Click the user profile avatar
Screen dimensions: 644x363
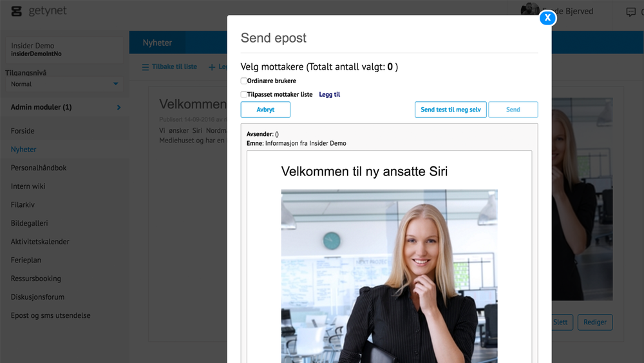pos(530,9)
